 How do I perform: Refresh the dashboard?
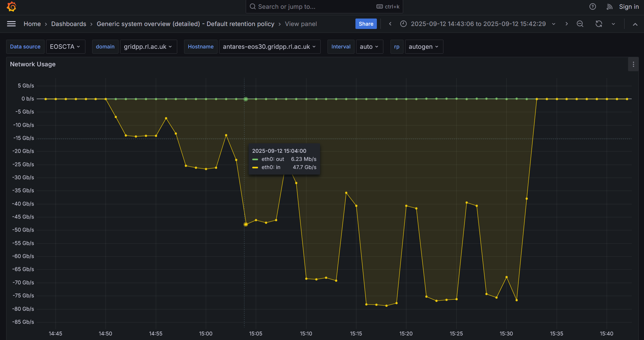[599, 24]
